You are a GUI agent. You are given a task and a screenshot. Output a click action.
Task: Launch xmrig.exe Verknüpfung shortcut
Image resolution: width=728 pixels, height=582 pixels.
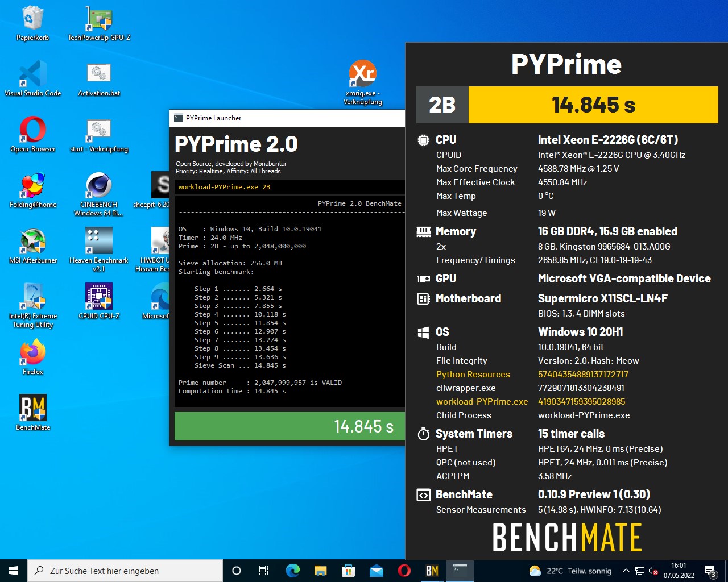point(362,83)
